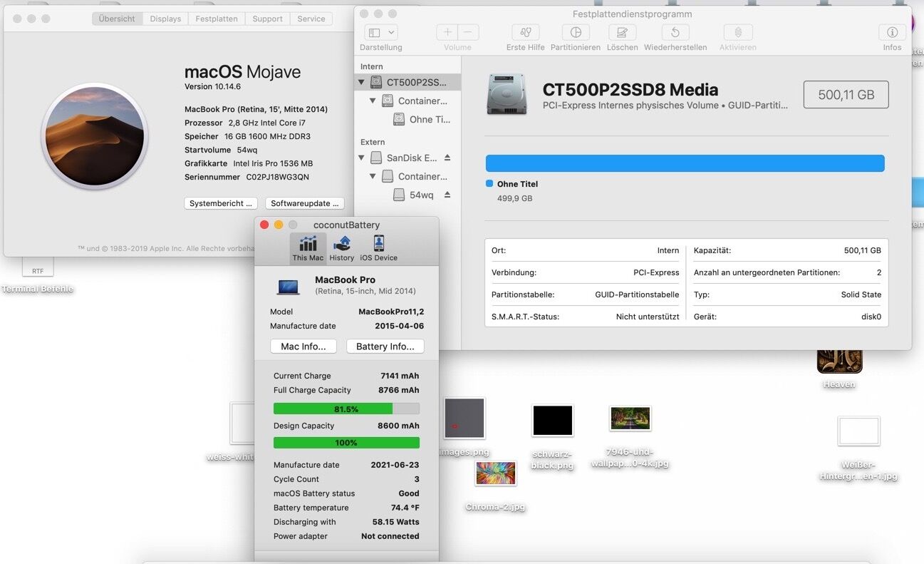Eject the SanDisk external disk
Screen dimensions: 924x564
coord(447,158)
